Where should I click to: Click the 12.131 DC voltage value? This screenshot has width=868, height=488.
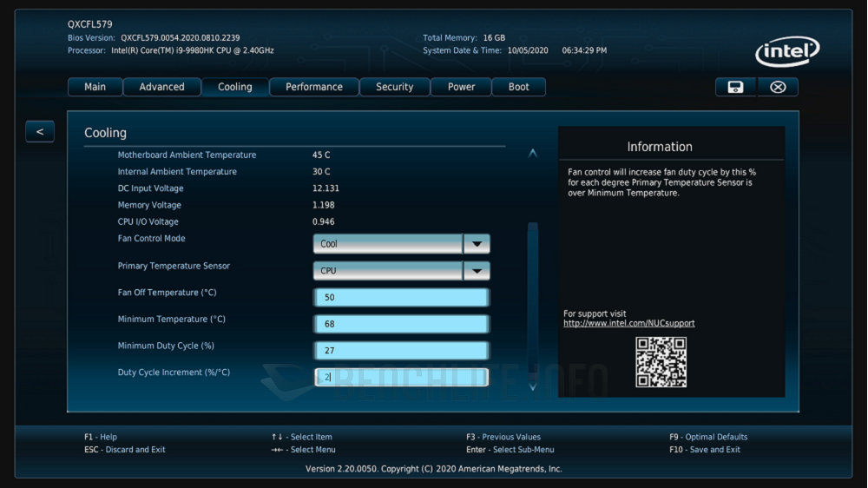coord(325,188)
